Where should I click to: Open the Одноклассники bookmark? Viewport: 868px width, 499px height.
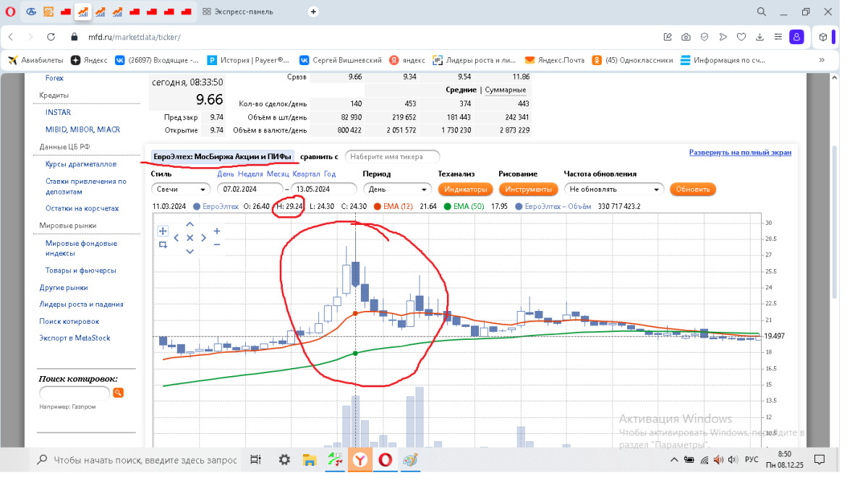click(x=633, y=61)
